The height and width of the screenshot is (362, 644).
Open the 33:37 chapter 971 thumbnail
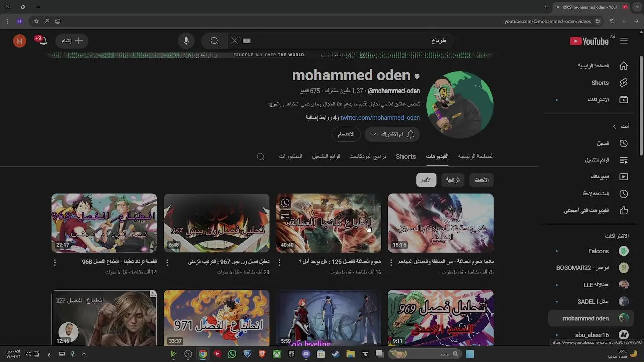pos(216,318)
